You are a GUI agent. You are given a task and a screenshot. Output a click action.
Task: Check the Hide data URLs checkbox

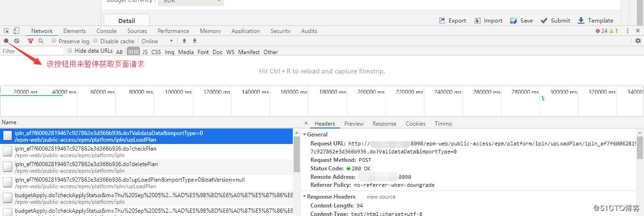pos(70,50)
